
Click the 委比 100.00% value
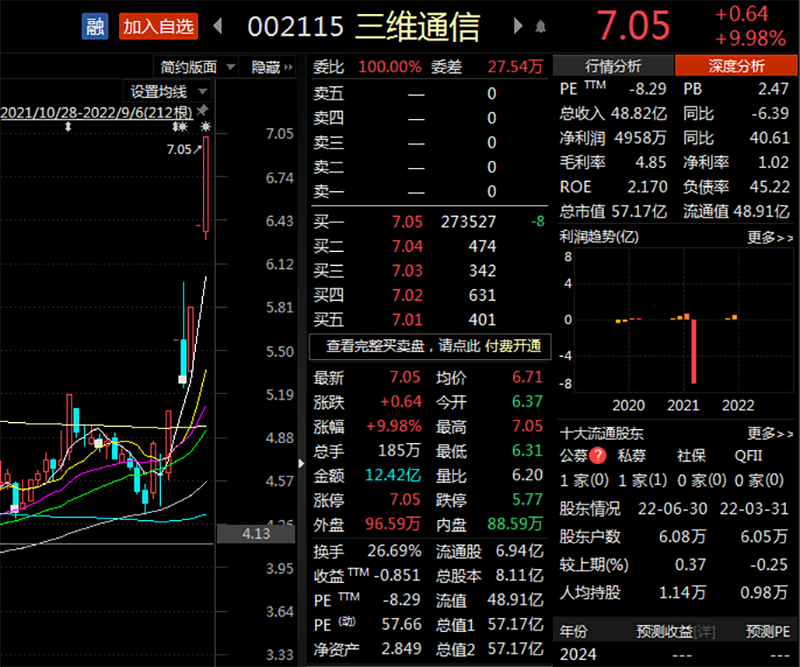(390, 67)
